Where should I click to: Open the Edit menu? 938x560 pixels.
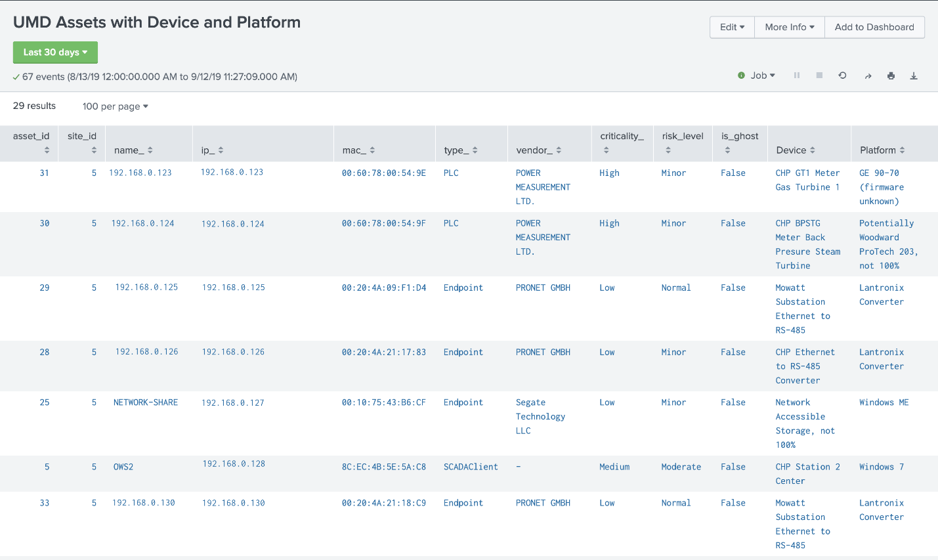732,27
